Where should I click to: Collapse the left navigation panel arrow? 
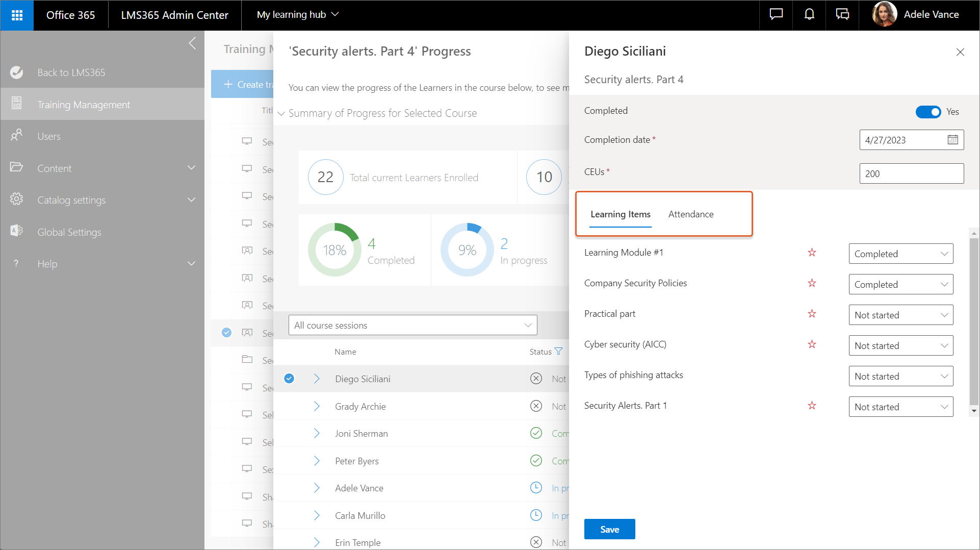coord(192,43)
